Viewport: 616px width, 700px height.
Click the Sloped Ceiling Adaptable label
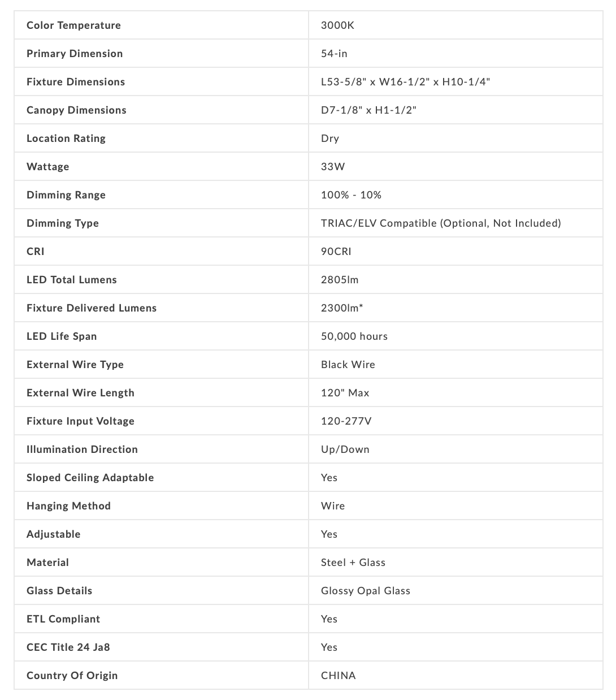90,478
